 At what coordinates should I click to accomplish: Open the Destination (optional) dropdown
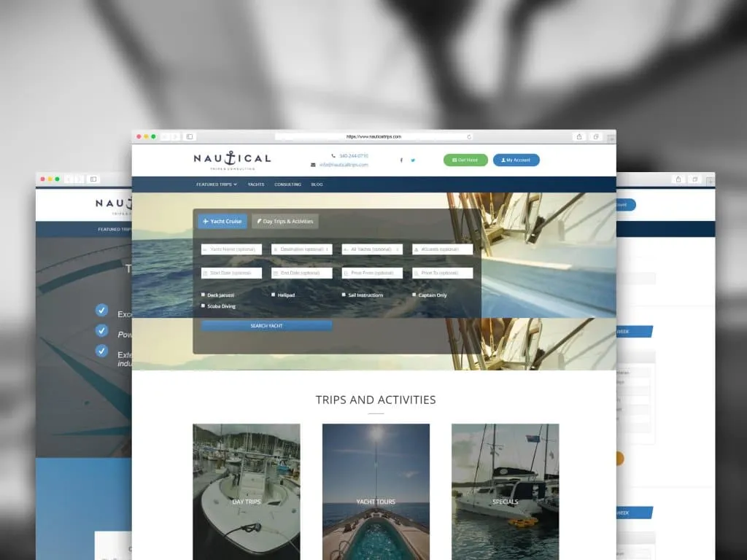tap(302, 249)
